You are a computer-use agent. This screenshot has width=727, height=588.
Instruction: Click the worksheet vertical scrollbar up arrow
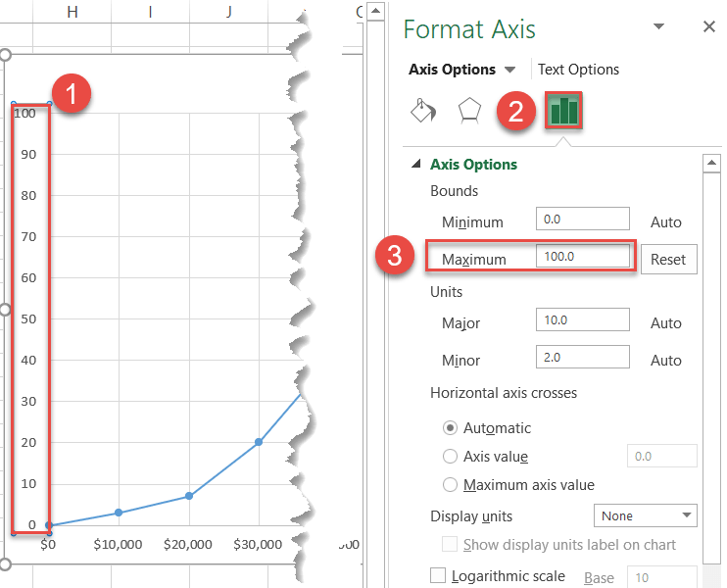375,12
